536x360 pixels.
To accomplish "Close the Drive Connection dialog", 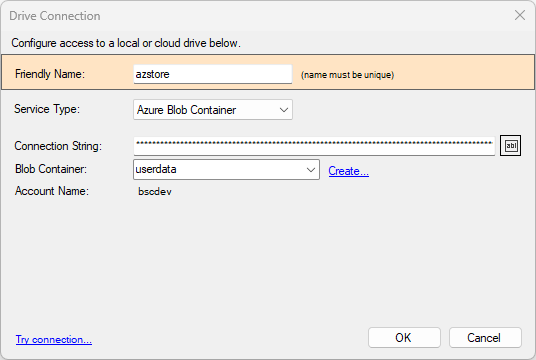I will [520, 15].
